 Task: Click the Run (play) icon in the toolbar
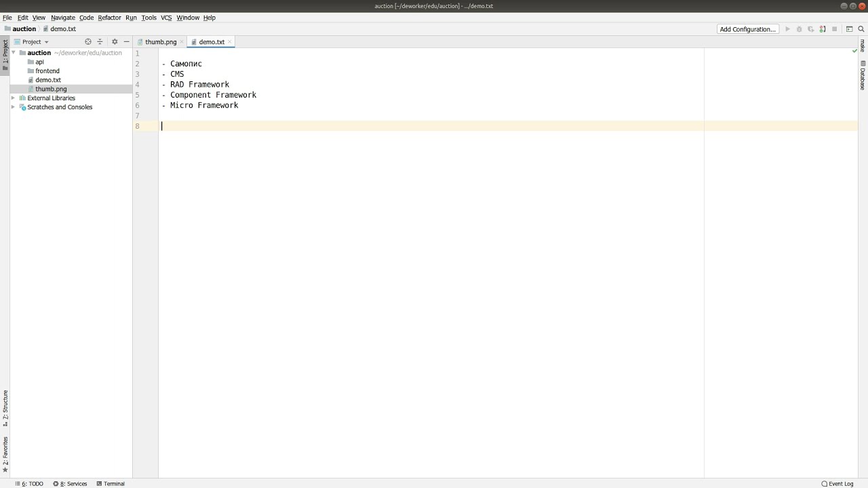(x=787, y=29)
